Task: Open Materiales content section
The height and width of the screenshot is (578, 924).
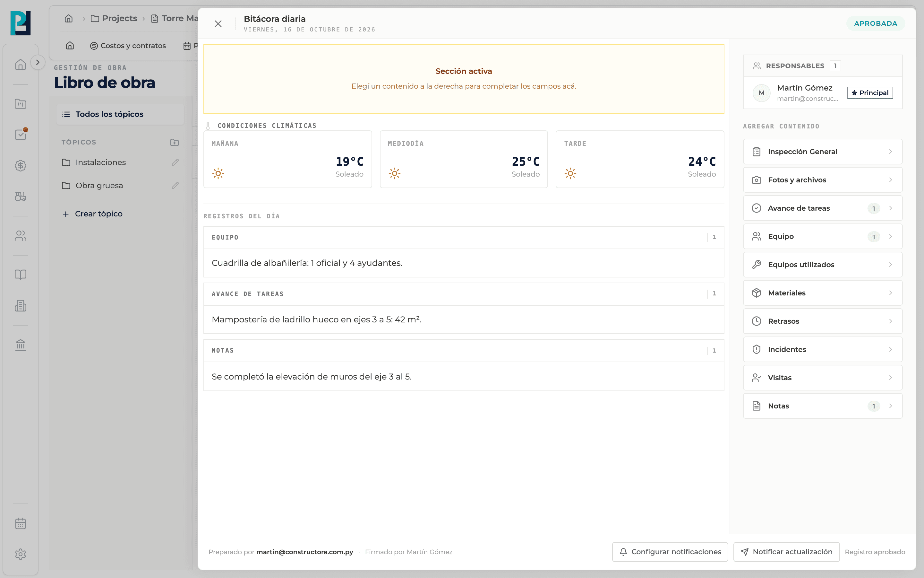Action: (x=822, y=293)
